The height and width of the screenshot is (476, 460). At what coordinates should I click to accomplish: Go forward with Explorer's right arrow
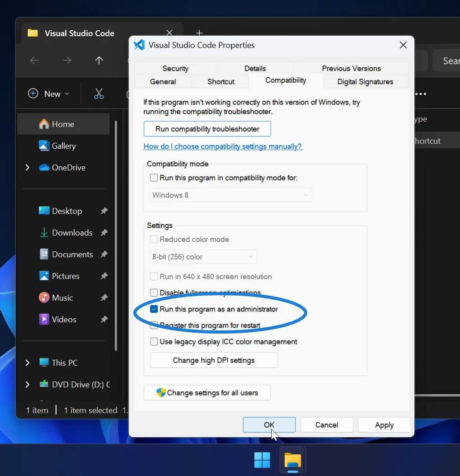pyautogui.click(x=67, y=61)
